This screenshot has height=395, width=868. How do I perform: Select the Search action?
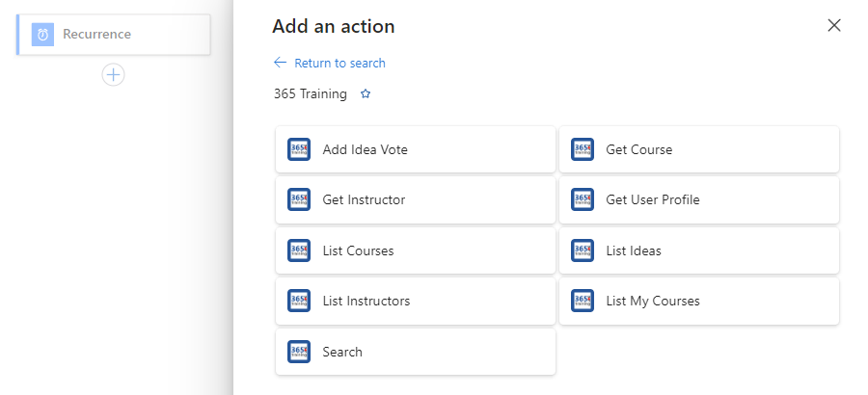coord(416,352)
